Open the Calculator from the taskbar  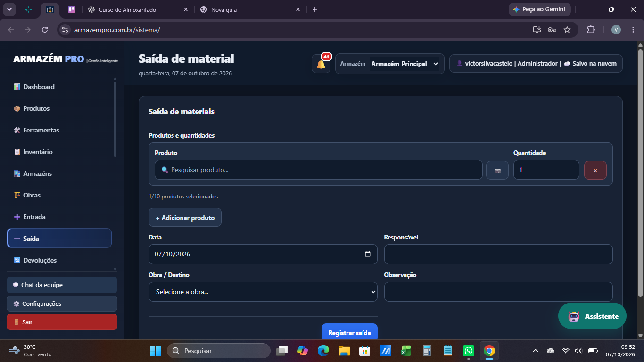(x=427, y=351)
